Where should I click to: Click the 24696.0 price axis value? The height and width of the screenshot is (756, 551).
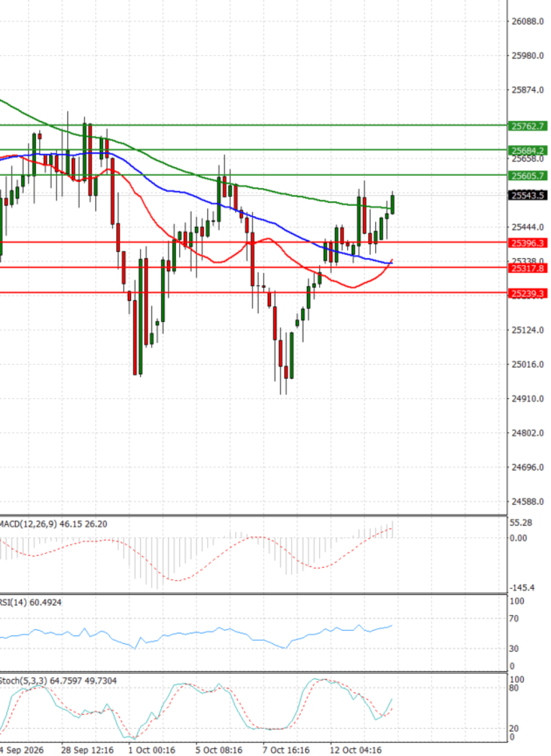pyautogui.click(x=527, y=468)
